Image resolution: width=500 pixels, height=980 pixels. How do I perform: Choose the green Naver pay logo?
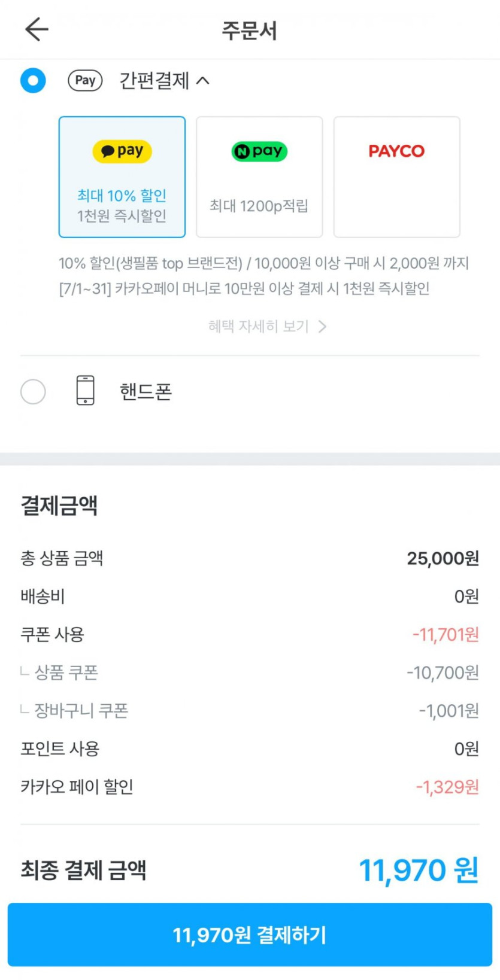pos(259,151)
